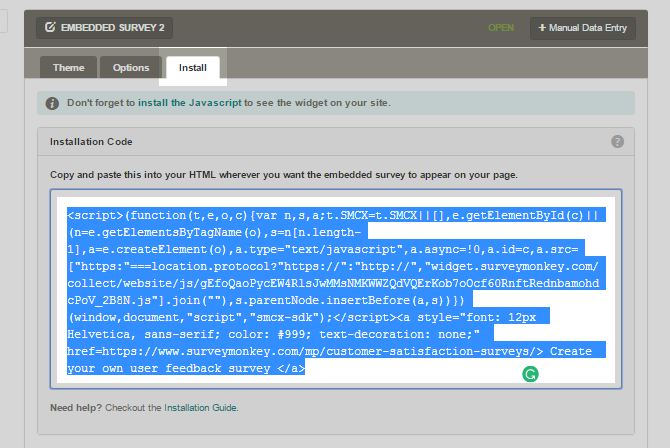
Task: Click the EMBEDDED SURVEY 2 title button
Action: click(104, 28)
